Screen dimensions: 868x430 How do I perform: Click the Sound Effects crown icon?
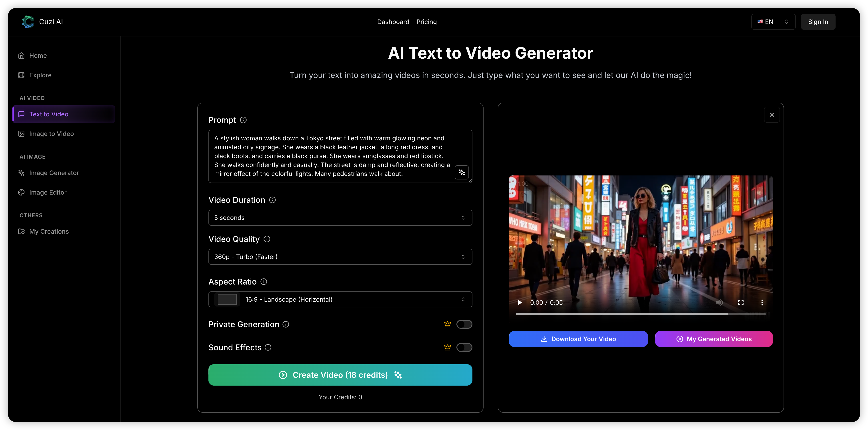click(x=448, y=348)
